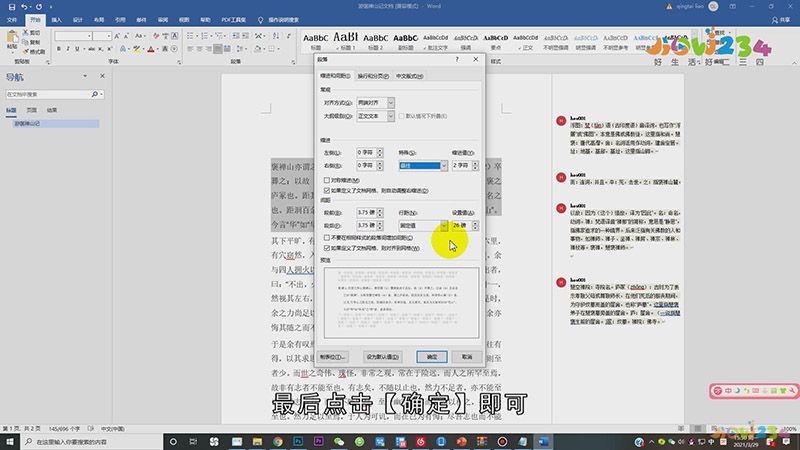This screenshot has width=800, height=450.
Task: Open paragraph shading color
Action: (x=258, y=49)
